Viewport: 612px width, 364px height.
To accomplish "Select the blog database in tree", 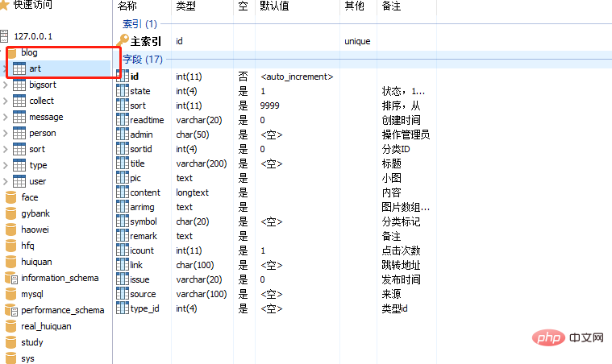I will pyautogui.click(x=29, y=52).
